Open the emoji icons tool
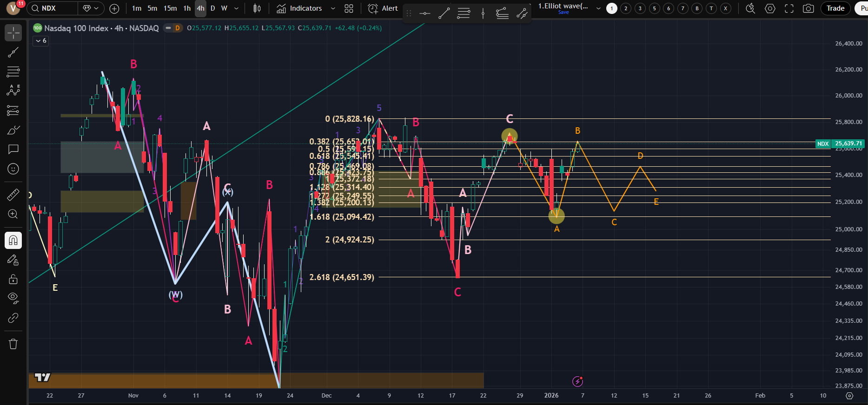The height and width of the screenshot is (405, 868). coord(13,169)
